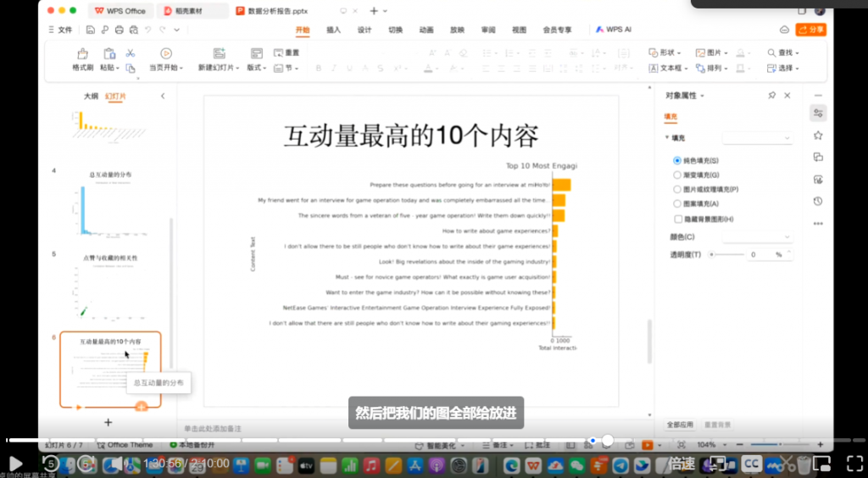
Task: Click the WPS AI button
Action: click(613, 30)
